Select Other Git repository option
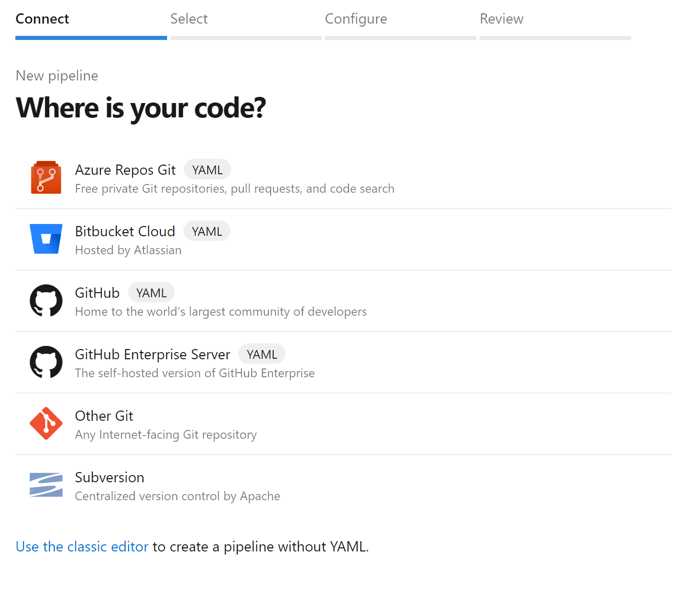This screenshot has width=700, height=594. tap(343, 424)
